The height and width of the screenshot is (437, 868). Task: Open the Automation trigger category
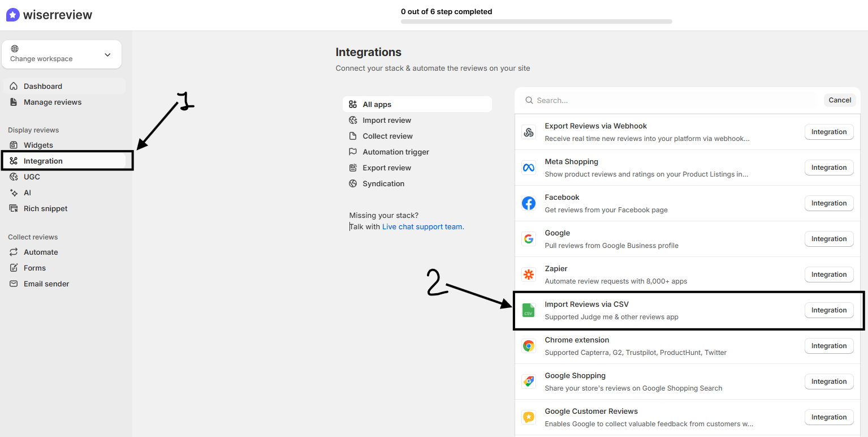pos(395,152)
